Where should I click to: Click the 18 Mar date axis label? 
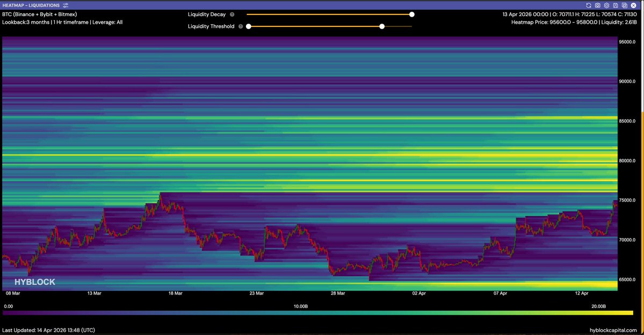point(175,294)
